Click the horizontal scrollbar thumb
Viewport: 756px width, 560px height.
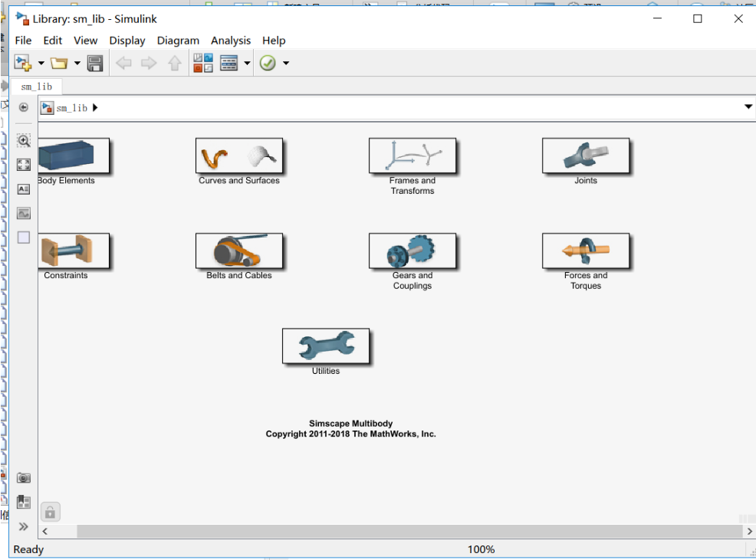[410, 531]
